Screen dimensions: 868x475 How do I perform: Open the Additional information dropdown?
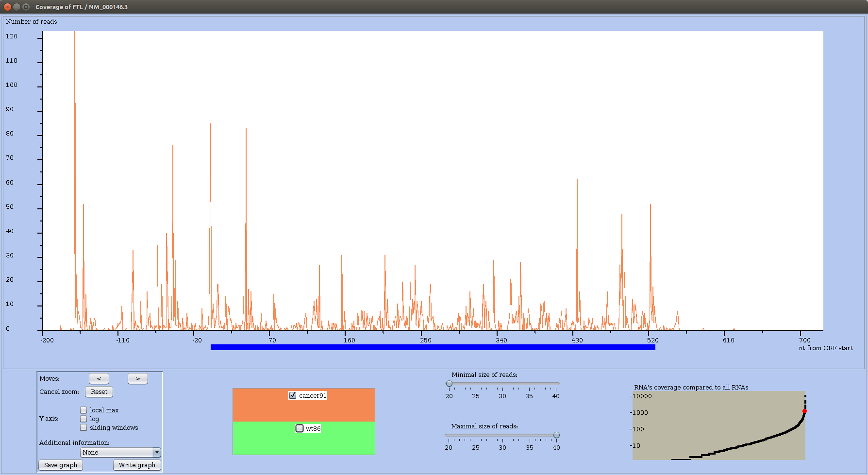click(120, 453)
